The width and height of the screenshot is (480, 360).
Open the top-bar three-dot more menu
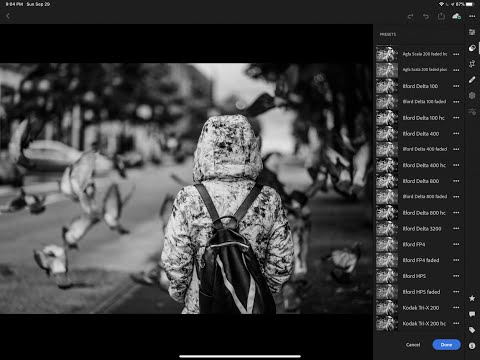(x=472, y=16)
